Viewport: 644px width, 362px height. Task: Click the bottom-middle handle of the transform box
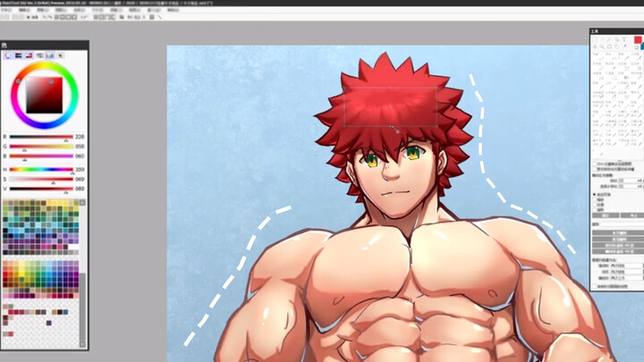click(391, 126)
